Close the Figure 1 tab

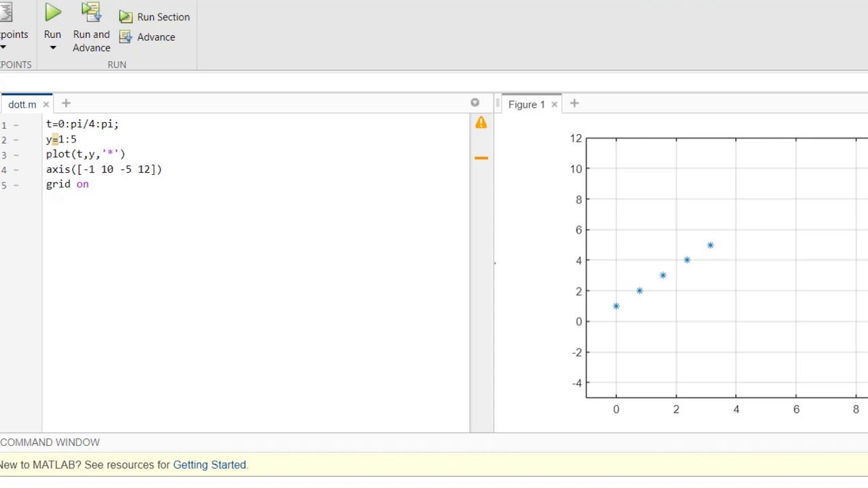click(x=554, y=104)
